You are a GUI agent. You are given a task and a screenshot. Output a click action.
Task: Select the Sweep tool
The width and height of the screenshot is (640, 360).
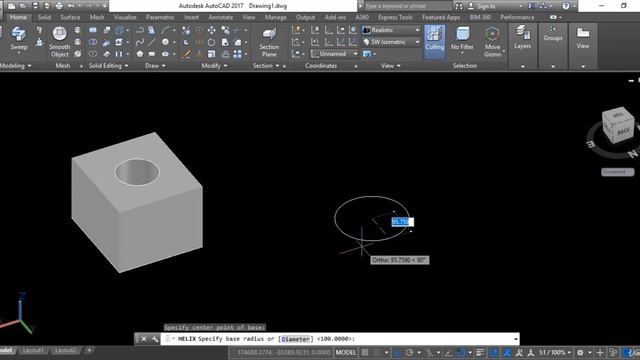[19, 38]
